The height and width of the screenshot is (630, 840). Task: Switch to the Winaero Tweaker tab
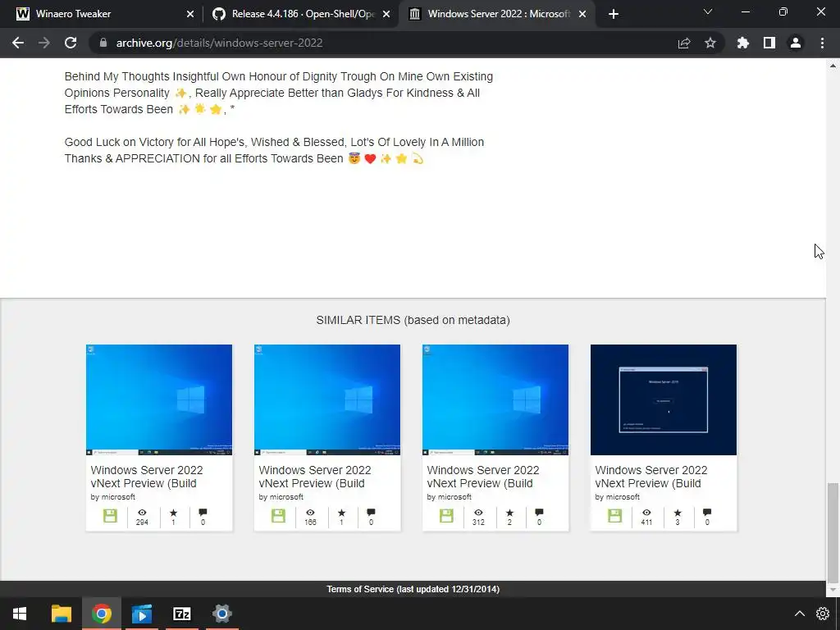(102, 14)
